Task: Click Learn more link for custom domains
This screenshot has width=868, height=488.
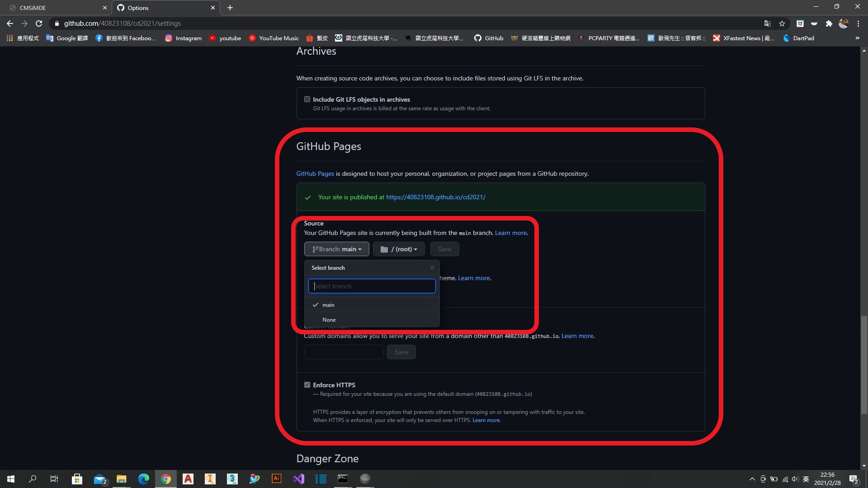Action: tap(577, 336)
